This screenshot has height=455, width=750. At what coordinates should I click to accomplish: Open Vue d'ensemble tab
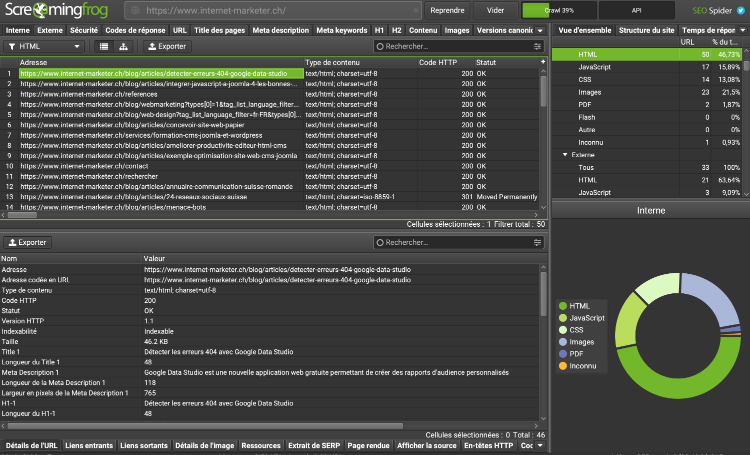tap(585, 30)
